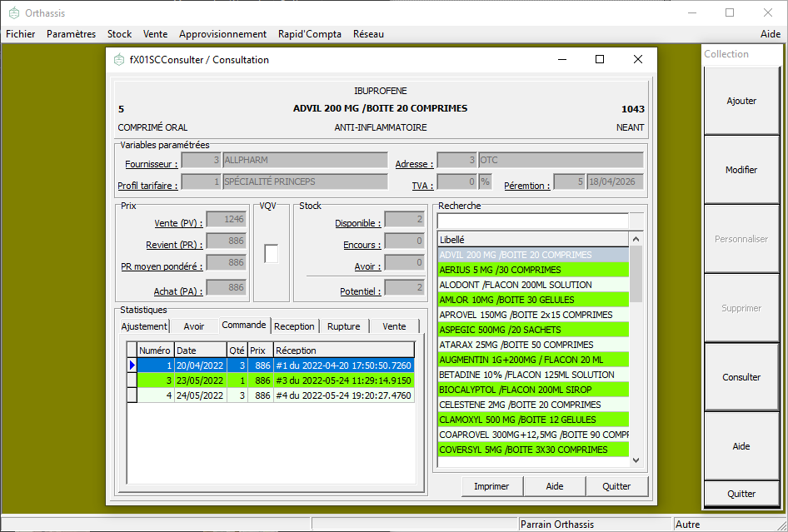Select order row dated 24/05/2022
The height and width of the screenshot is (532, 788).
point(276,395)
